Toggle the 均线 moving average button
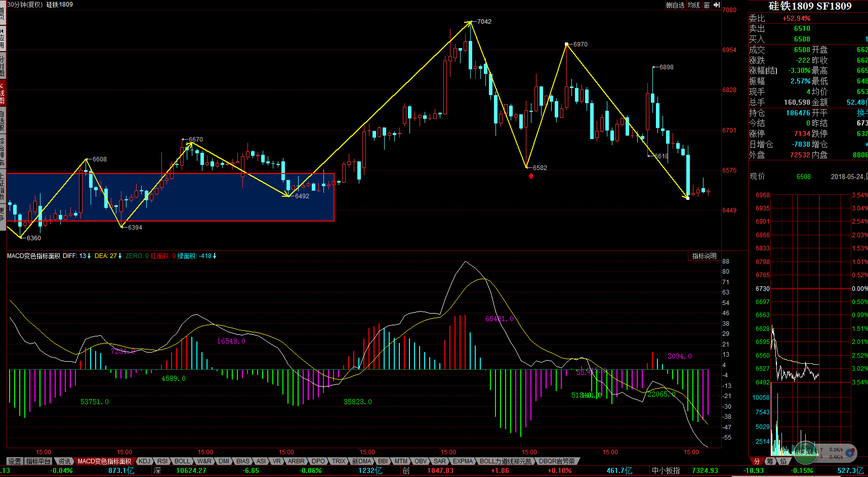Image resolution: width=868 pixels, height=477 pixels. [x=694, y=5]
